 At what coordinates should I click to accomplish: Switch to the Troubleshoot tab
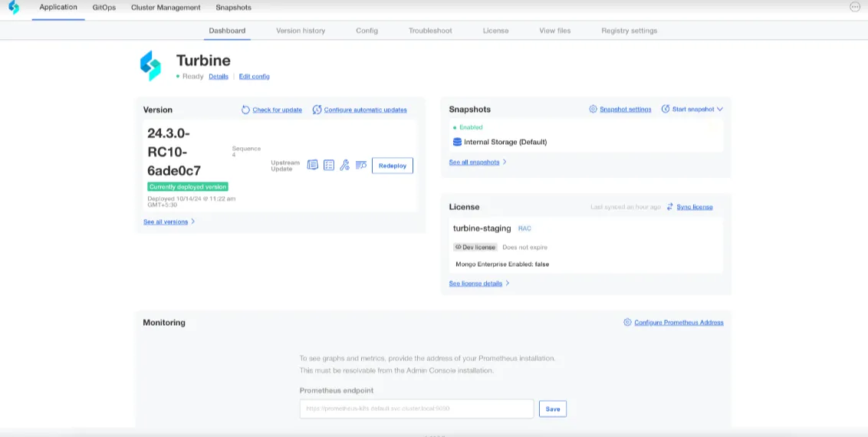click(430, 31)
